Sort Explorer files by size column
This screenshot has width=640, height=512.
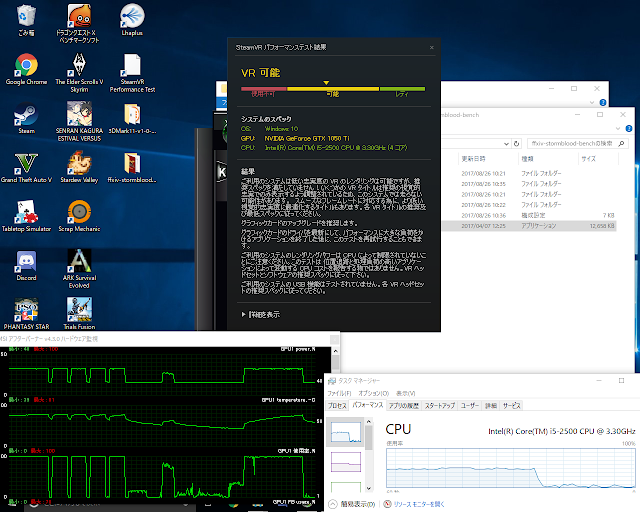[x=599, y=159]
